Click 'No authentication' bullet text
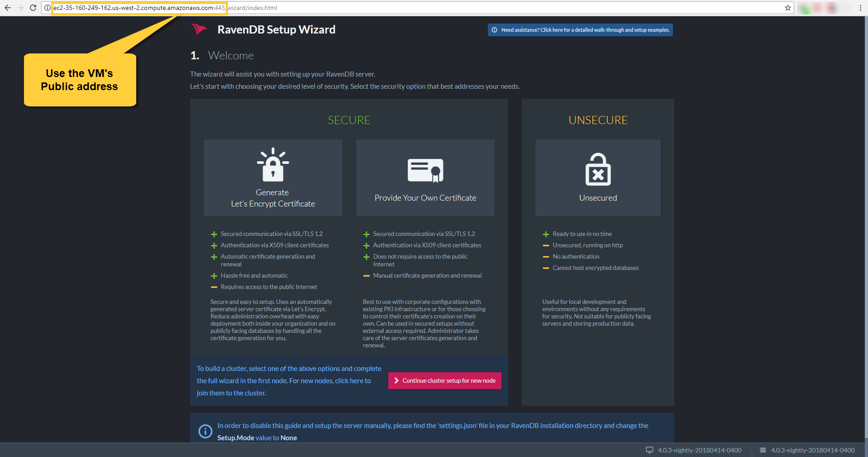This screenshot has width=868, height=457. point(576,256)
